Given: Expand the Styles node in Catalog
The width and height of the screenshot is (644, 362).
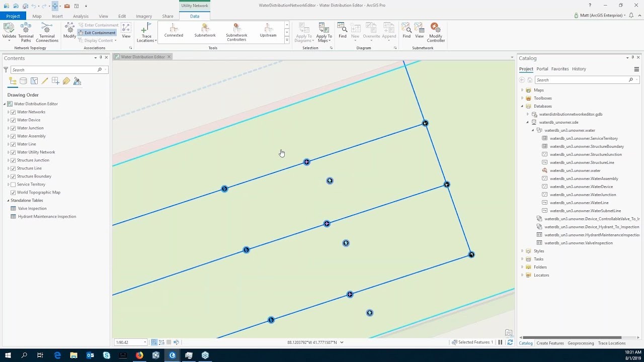Looking at the screenshot, I should (x=522, y=251).
